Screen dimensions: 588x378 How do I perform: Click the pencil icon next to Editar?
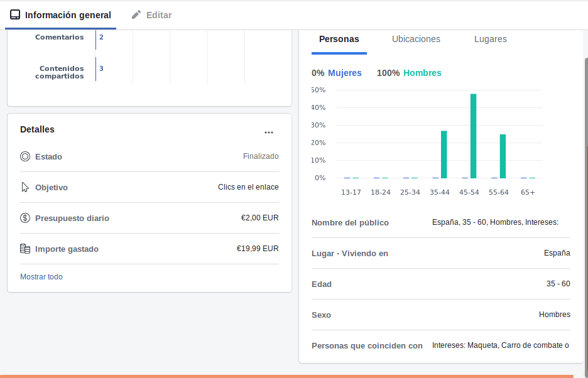(136, 14)
